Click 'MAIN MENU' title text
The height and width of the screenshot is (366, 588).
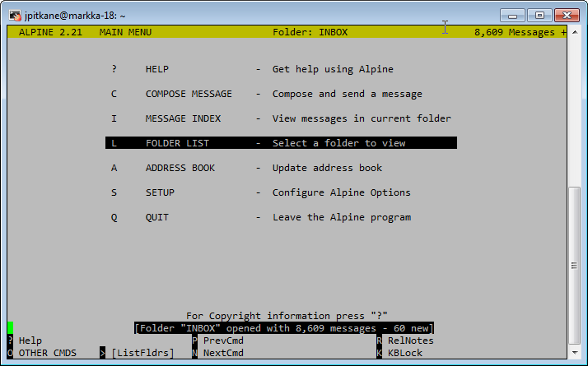[125, 32]
